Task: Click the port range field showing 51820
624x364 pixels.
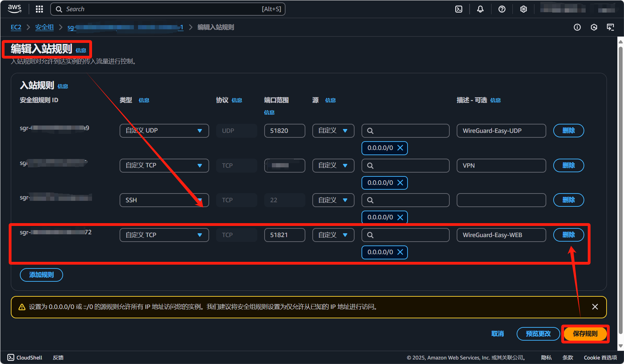Action: [x=284, y=131]
